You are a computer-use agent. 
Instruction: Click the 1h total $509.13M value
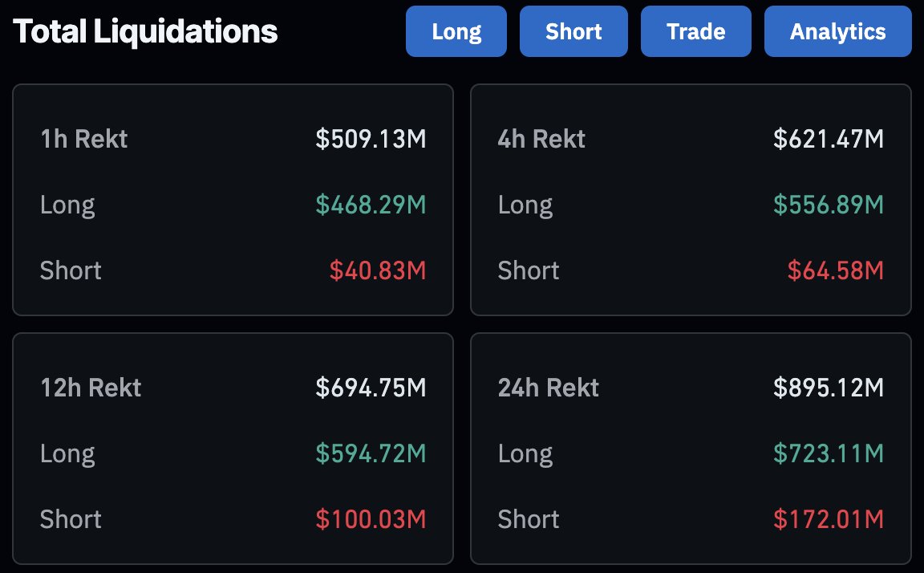[371, 139]
